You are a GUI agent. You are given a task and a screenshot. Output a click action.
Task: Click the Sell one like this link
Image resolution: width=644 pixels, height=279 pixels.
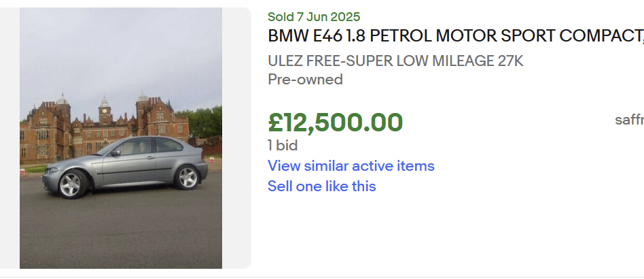click(321, 186)
